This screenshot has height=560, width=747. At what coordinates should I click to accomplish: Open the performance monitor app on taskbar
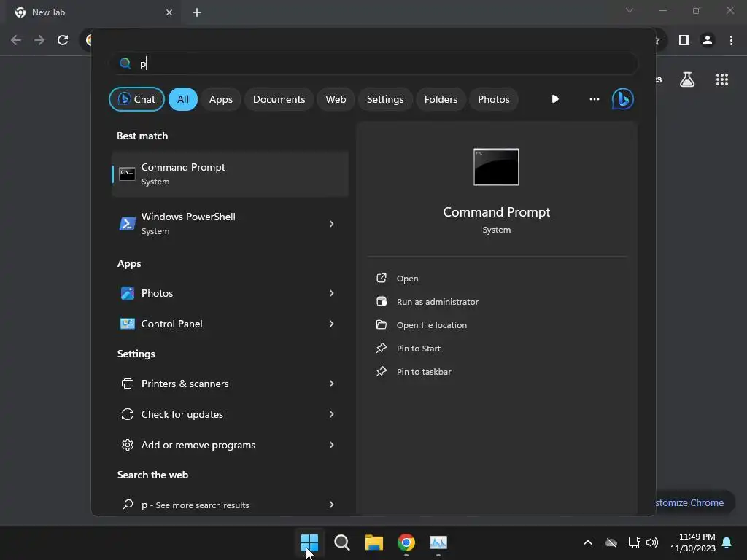[438, 542]
